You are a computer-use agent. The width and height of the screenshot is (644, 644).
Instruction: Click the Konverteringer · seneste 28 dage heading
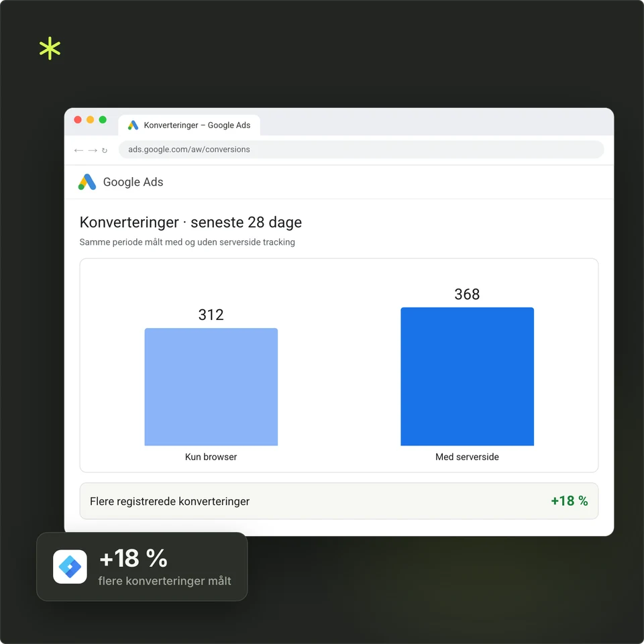[x=191, y=222]
